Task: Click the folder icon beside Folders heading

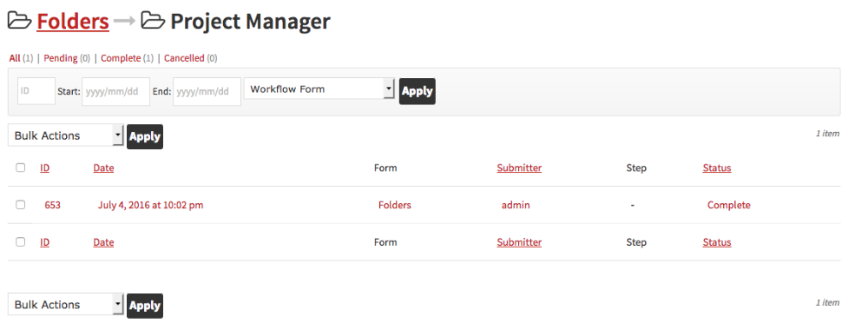Action: click(19, 21)
